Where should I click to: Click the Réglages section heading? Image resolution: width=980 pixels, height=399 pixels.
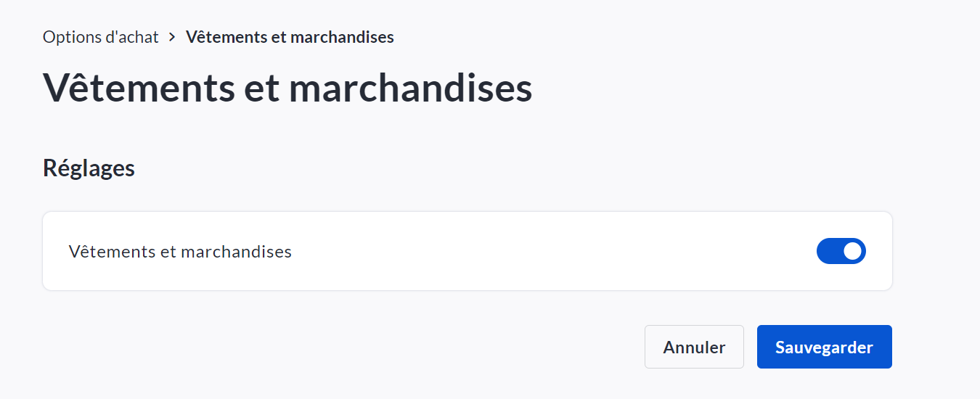tap(89, 168)
